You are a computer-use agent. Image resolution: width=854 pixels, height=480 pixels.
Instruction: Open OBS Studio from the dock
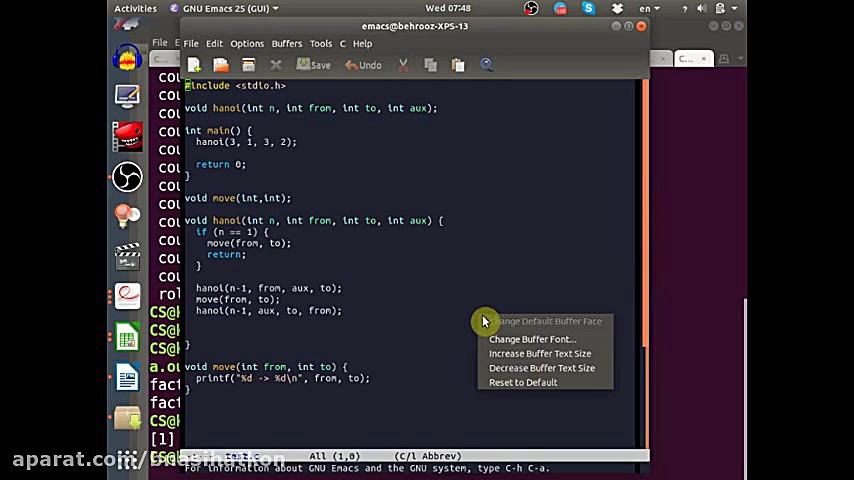click(127, 177)
